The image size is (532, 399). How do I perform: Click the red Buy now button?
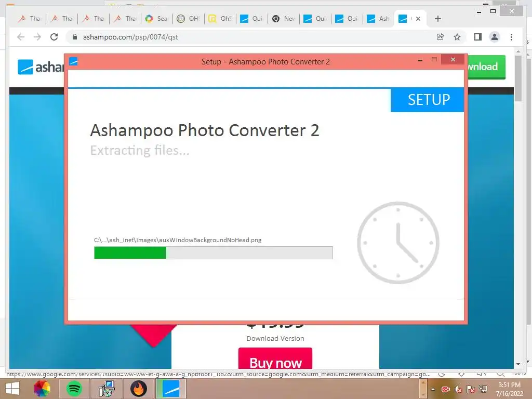(275, 359)
